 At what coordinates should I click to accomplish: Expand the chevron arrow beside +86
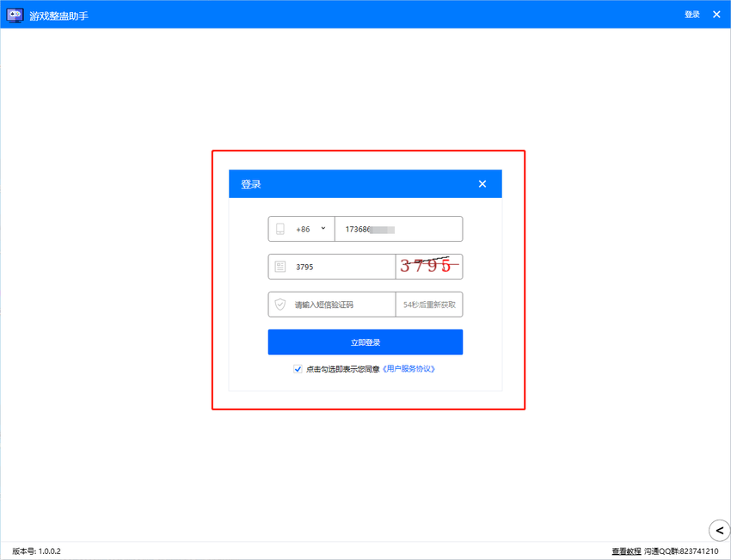[323, 229]
